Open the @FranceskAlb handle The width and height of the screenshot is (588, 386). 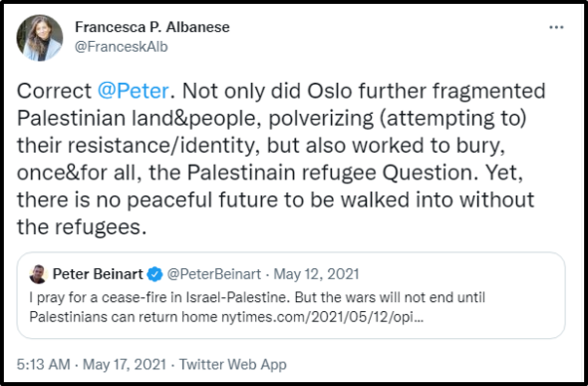pyautogui.click(x=122, y=47)
